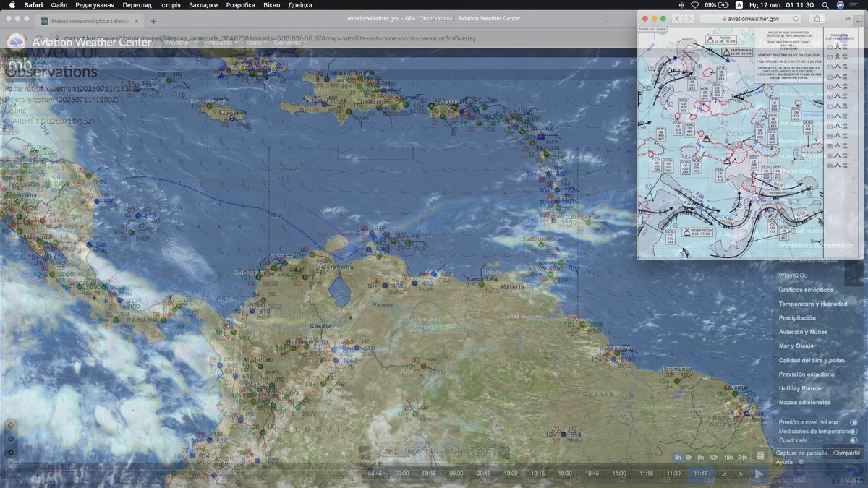Open the Ayuda help link
This screenshot has height=488, width=868.
pos(784,462)
